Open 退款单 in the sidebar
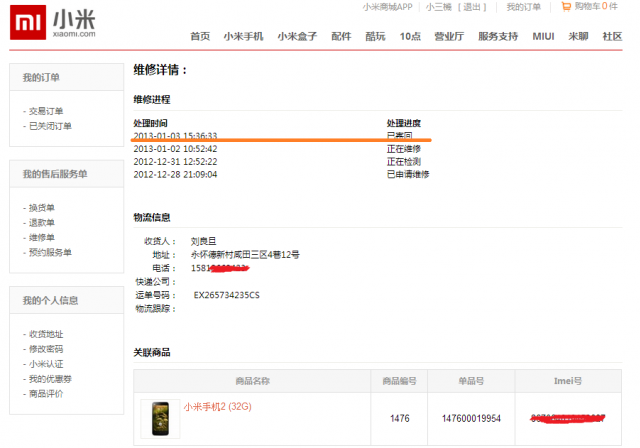The image size is (640, 448). (x=42, y=223)
